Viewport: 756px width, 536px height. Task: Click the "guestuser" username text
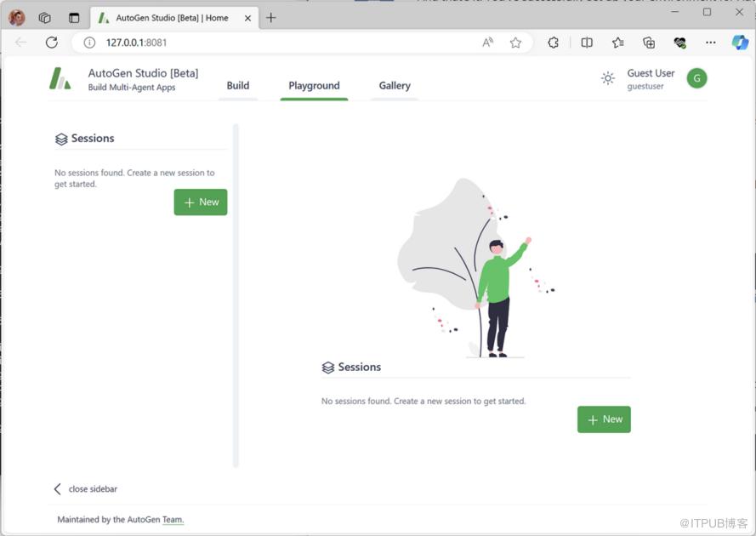point(645,87)
